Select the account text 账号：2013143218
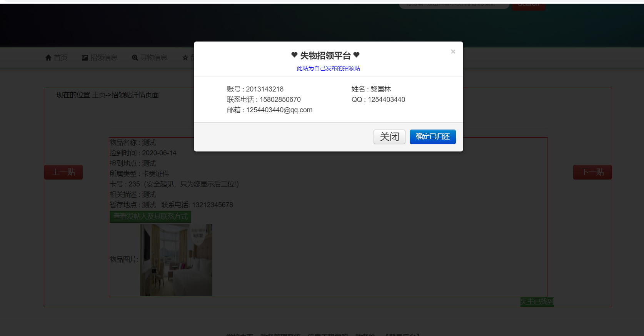The image size is (644, 336). [255, 89]
